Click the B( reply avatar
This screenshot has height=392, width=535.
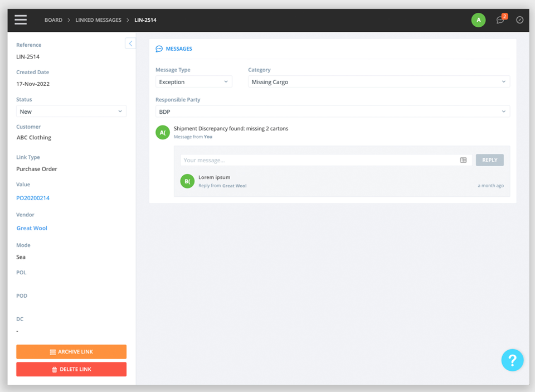coord(187,181)
